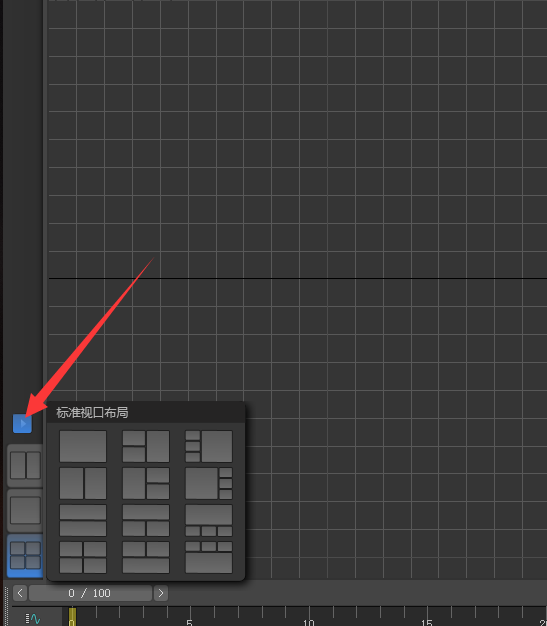Choose three small left, one large right layout
Screen dimensions: 547x626
coord(209,446)
